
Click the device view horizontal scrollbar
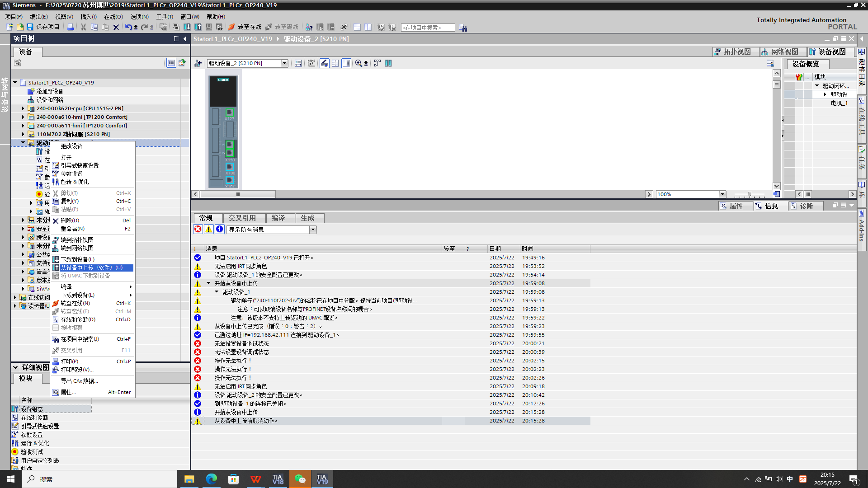pos(238,194)
